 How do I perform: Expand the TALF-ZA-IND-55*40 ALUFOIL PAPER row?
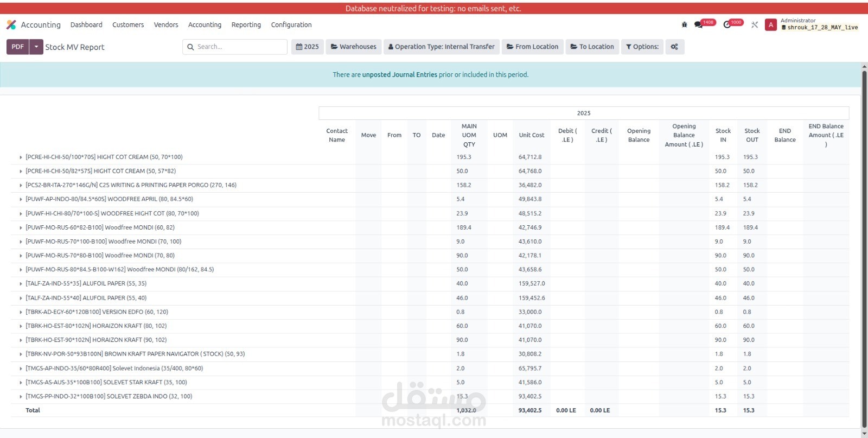(x=21, y=299)
